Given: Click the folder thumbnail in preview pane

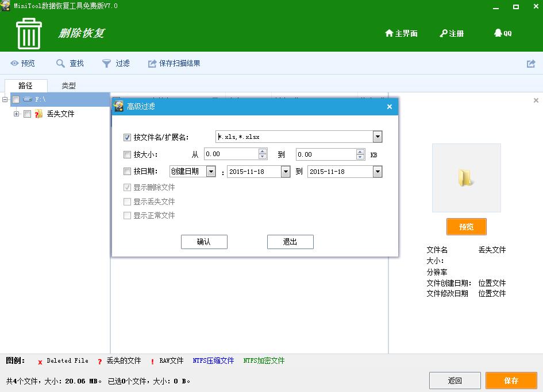Looking at the screenshot, I should click(x=466, y=177).
